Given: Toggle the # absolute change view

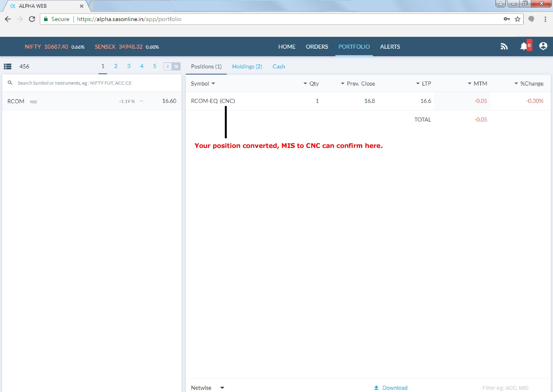Looking at the screenshot, I should pos(167,66).
